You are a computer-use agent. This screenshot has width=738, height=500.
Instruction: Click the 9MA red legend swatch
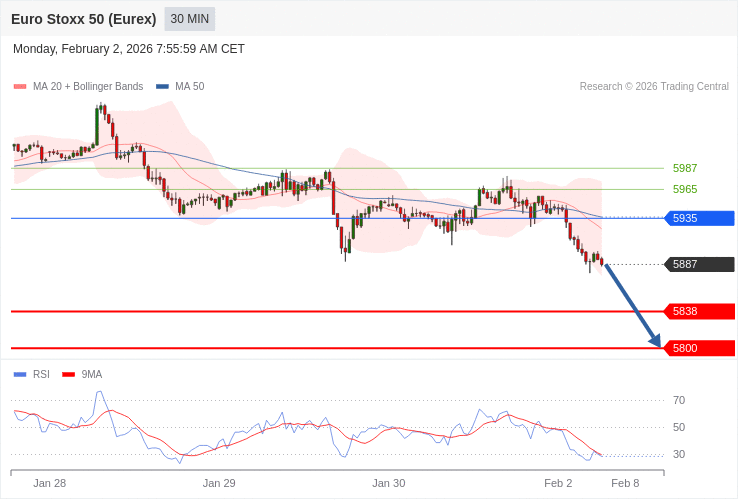point(68,375)
